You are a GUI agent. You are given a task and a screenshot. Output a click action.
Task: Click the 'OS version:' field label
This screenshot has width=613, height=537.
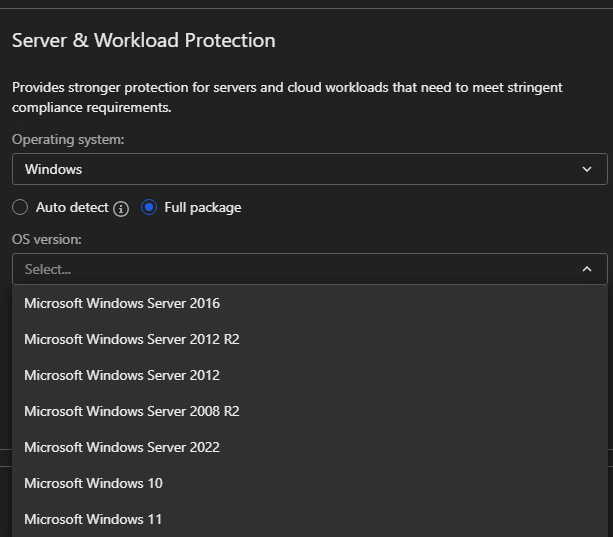tap(47, 239)
